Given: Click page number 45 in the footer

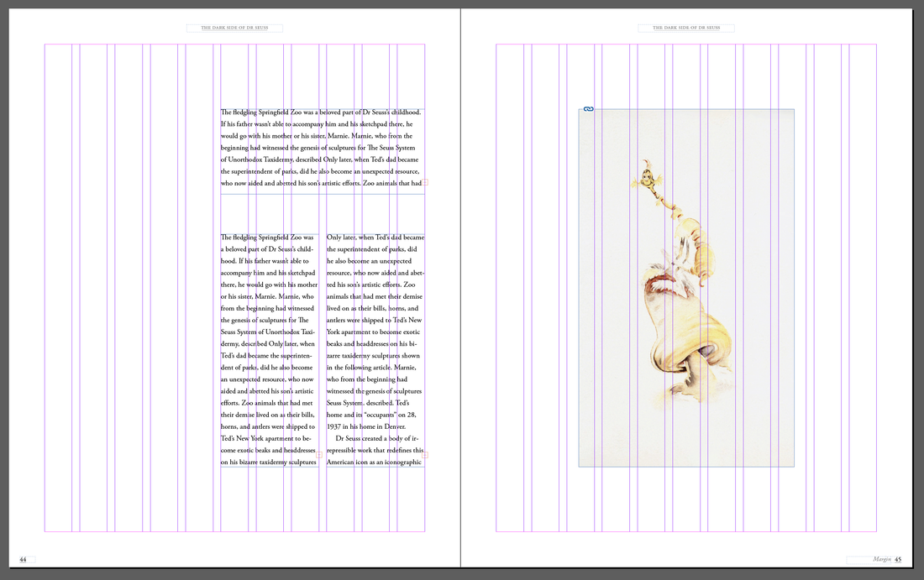Looking at the screenshot, I should click(x=898, y=559).
